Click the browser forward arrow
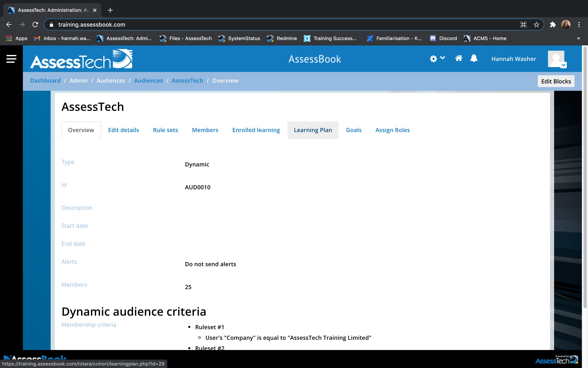This screenshot has height=368, width=588. [x=22, y=25]
